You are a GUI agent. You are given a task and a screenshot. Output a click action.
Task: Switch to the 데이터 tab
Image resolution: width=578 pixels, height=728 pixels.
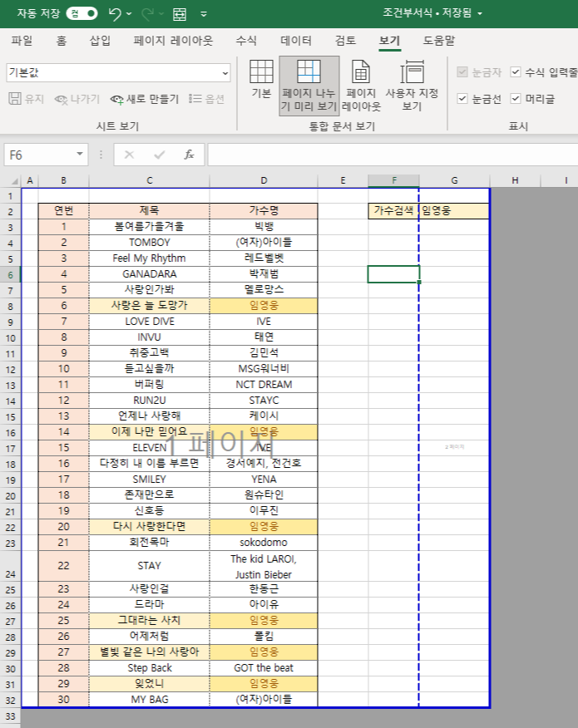click(x=296, y=41)
